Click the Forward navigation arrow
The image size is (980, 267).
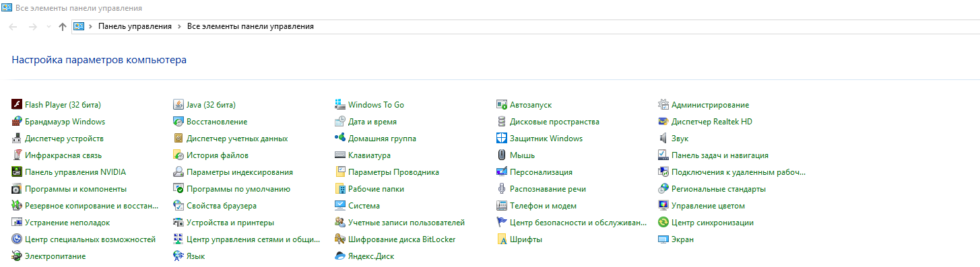point(32,27)
